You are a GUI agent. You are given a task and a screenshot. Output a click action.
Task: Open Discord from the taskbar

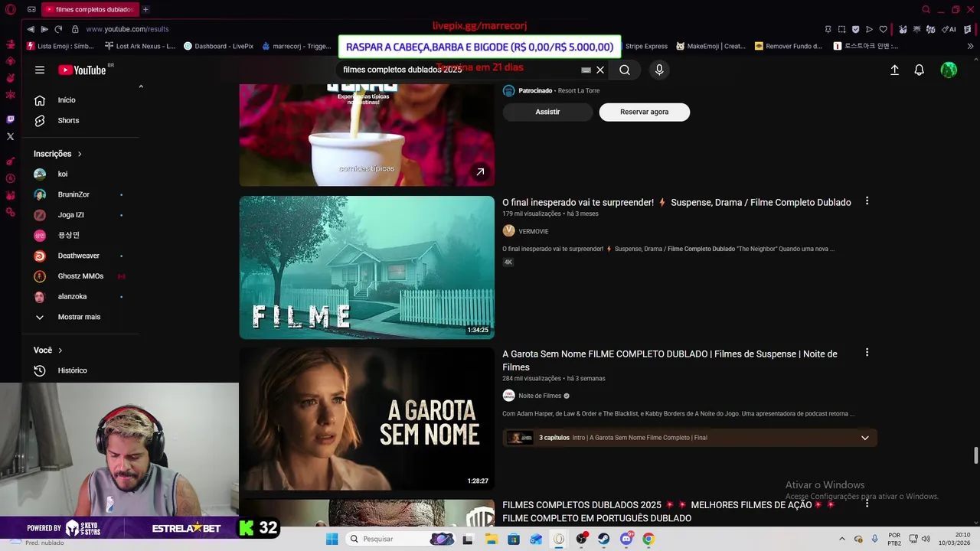626,539
